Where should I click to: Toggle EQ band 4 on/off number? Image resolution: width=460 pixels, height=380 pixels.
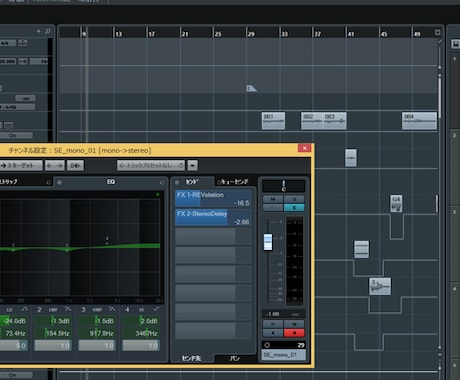[127, 310]
